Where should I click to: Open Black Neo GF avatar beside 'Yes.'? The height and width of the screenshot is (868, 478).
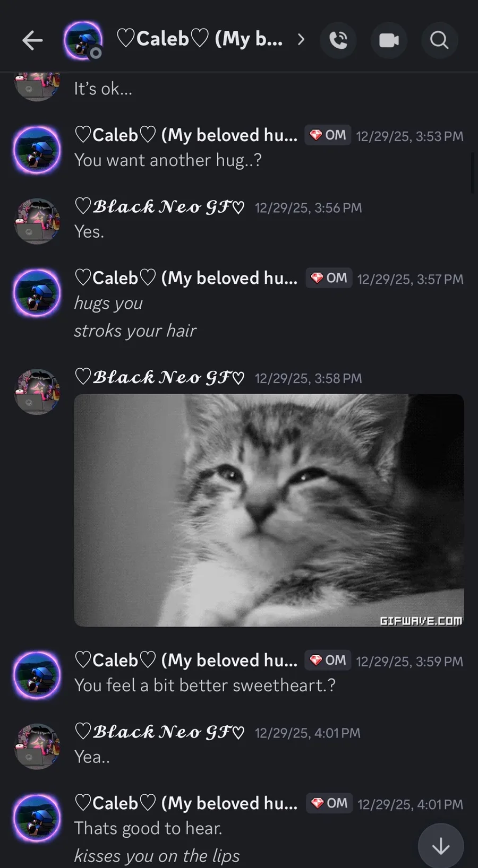click(x=37, y=221)
